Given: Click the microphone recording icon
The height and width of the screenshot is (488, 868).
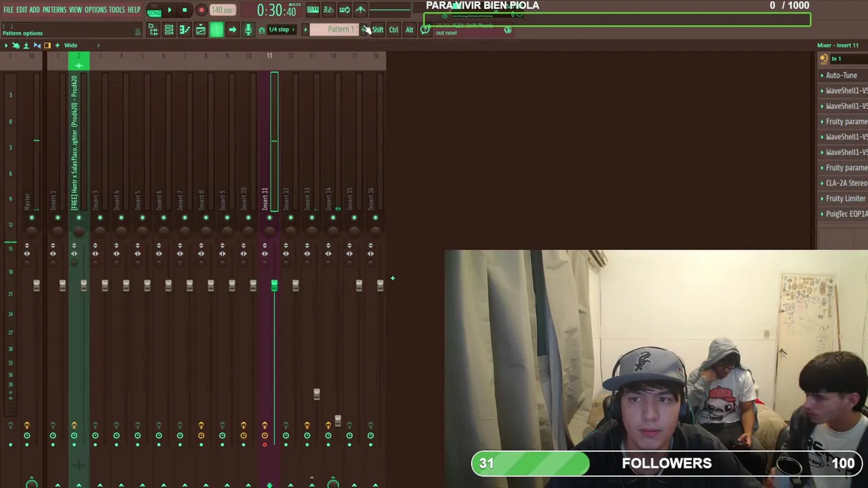Looking at the screenshot, I should pyautogui.click(x=248, y=30).
